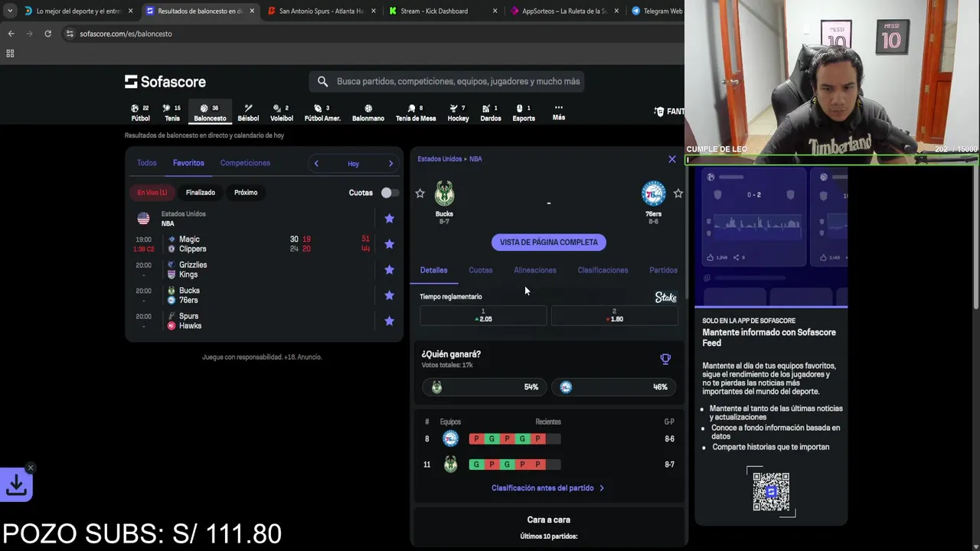The image size is (980, 551).
Task: Favorite the 76ers team in header
Action: tap(678, 194)
